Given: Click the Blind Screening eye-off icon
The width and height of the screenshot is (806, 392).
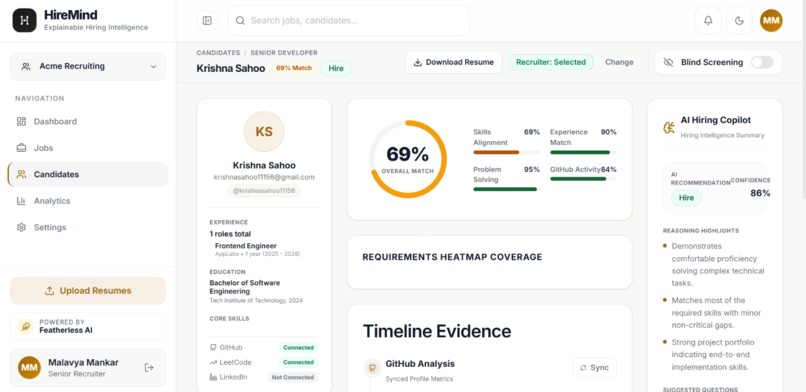Looking at the screenshot, I should (668, 62).
